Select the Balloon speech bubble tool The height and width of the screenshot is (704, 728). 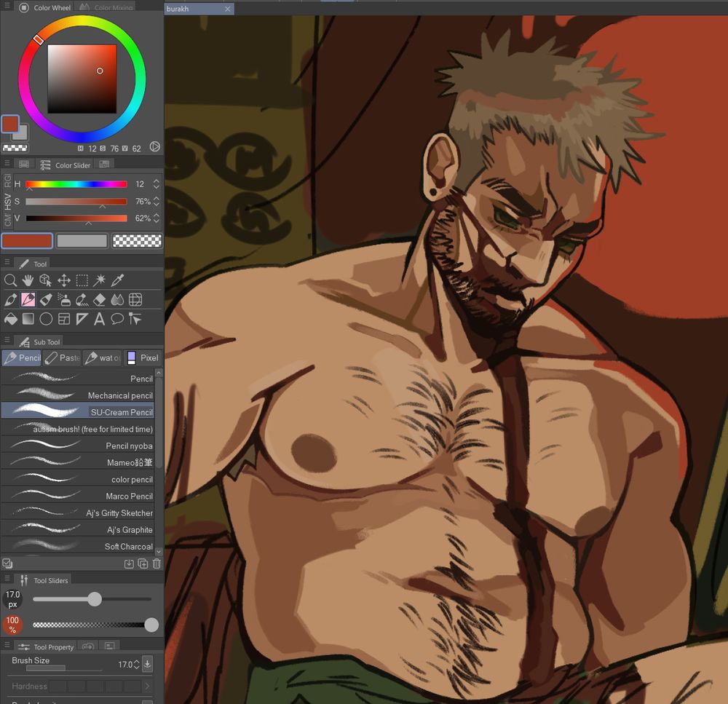click(x=117, y=319)
